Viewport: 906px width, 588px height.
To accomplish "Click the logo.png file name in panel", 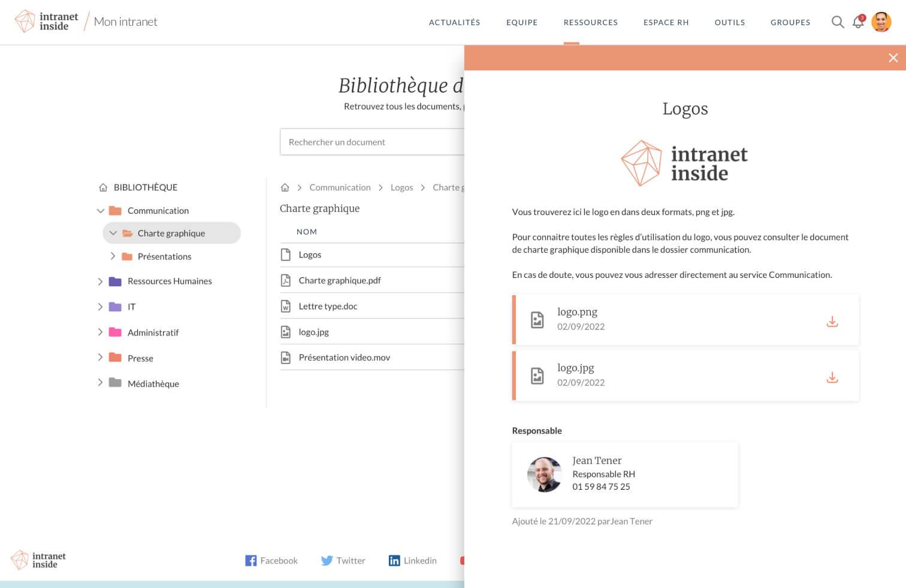I will click(577, 312).
